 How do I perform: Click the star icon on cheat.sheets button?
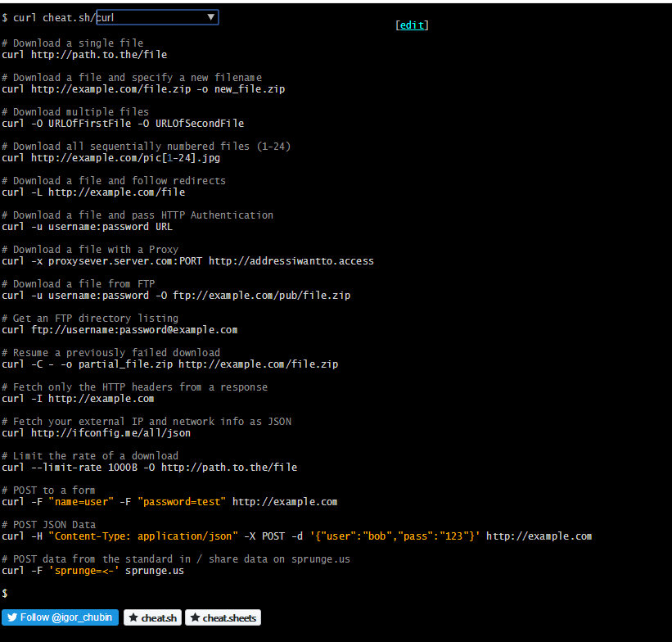(195, 617)
